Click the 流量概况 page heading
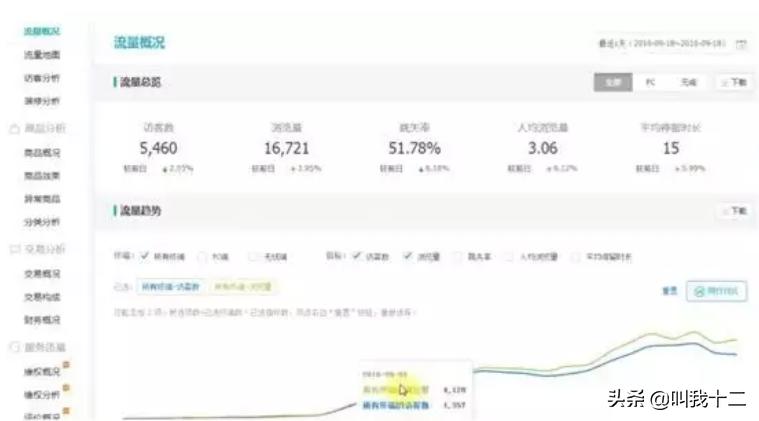Screen dimensions: 759x421 (139, 43)
